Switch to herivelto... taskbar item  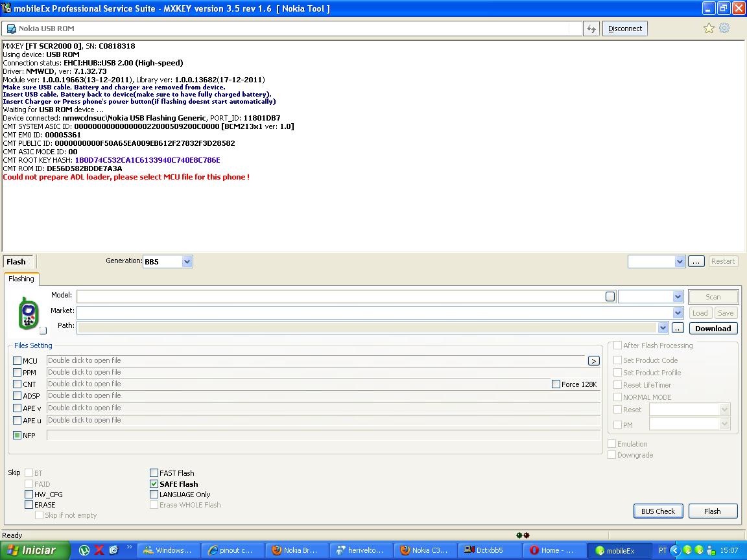click(x=361, y=550)
